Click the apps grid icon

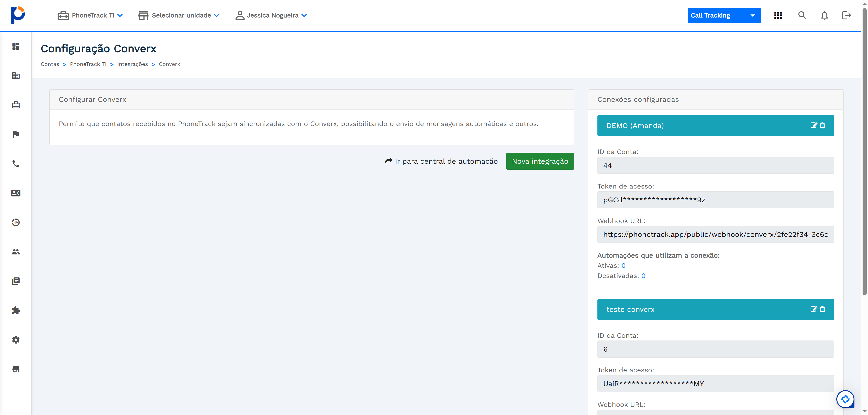coord(778,16)
